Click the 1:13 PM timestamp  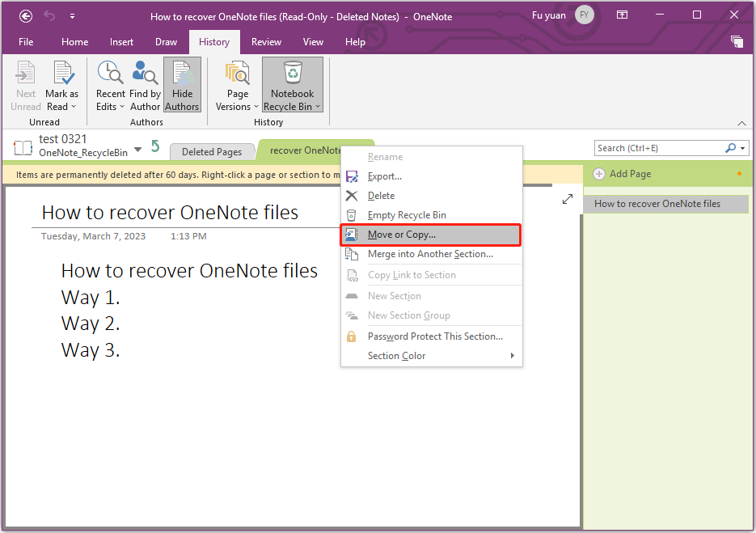[188, 236]
